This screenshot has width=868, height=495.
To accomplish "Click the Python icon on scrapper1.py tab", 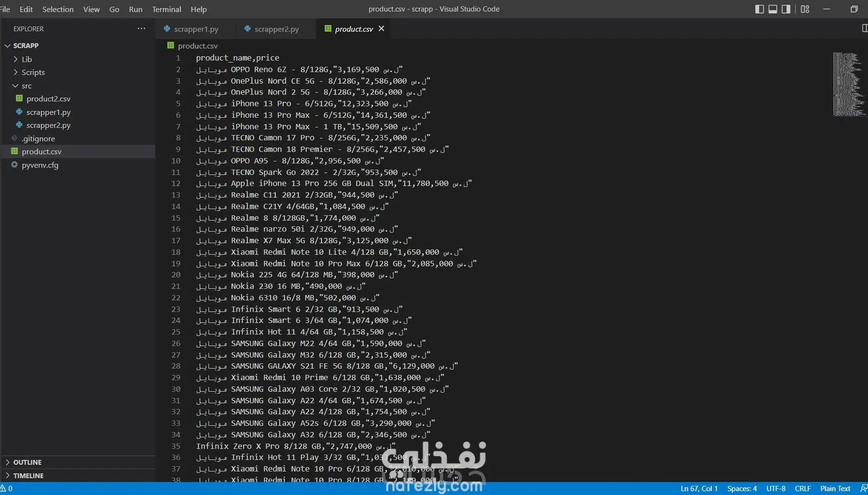I will tap(167, 29).
